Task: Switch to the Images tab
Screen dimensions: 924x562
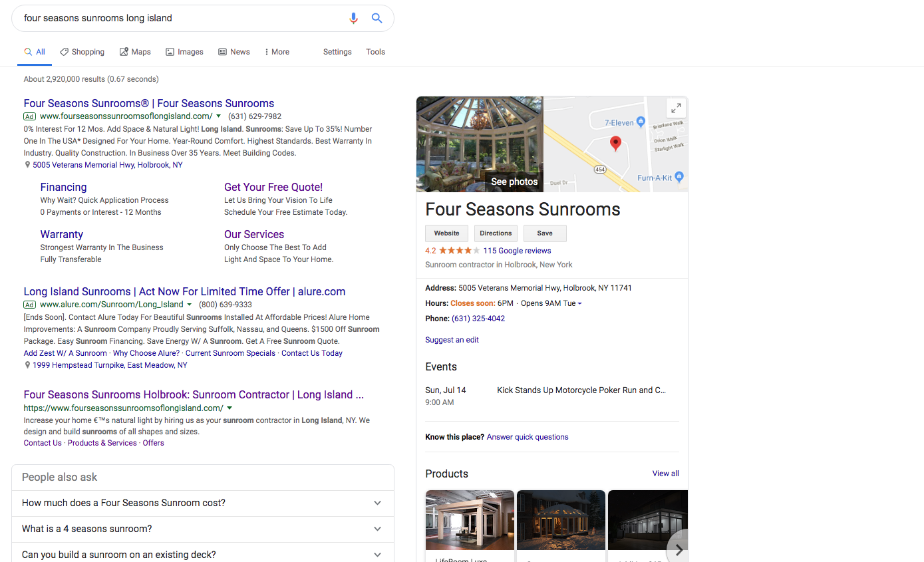Action: pyautogui.click(x=184, y=52)
